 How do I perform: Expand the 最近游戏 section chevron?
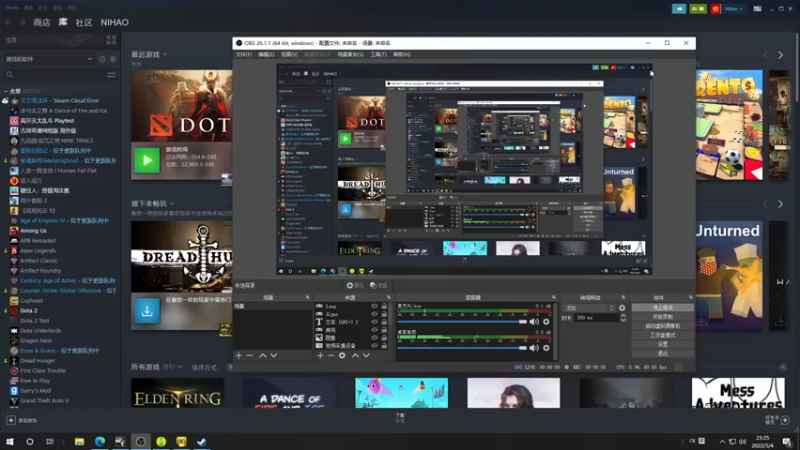tap(165, 55)
